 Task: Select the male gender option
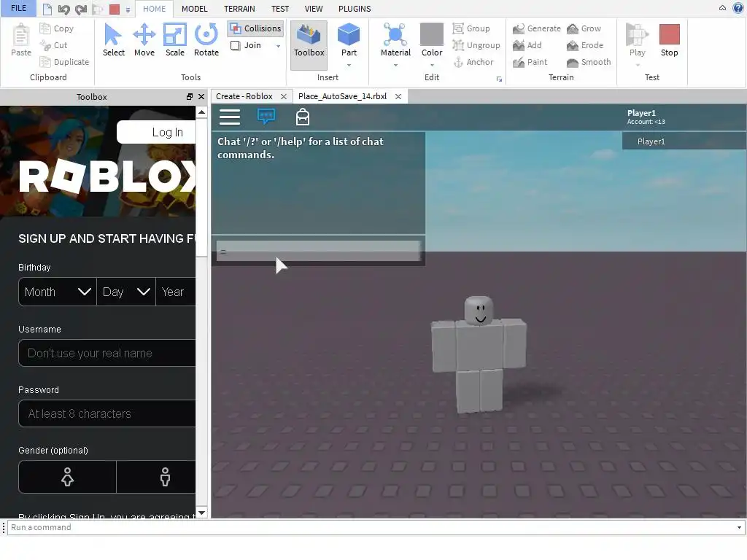(x=156, y=477)
